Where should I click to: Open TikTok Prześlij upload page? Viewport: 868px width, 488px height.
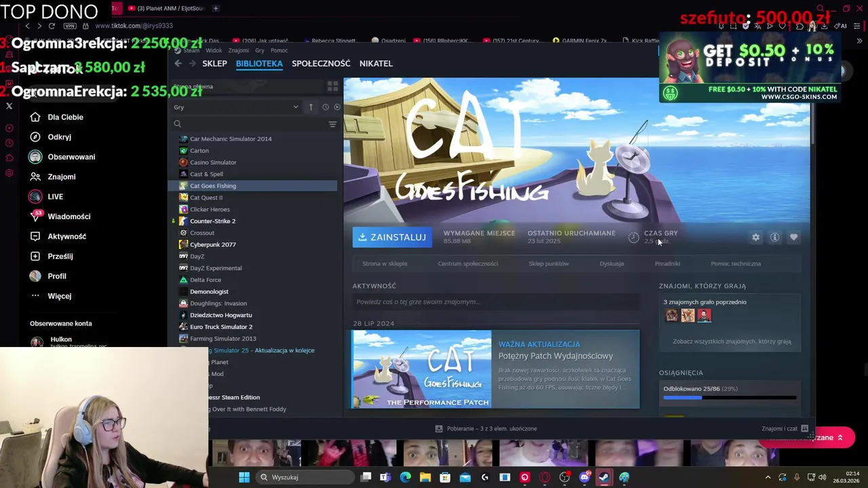pos(51,256)
